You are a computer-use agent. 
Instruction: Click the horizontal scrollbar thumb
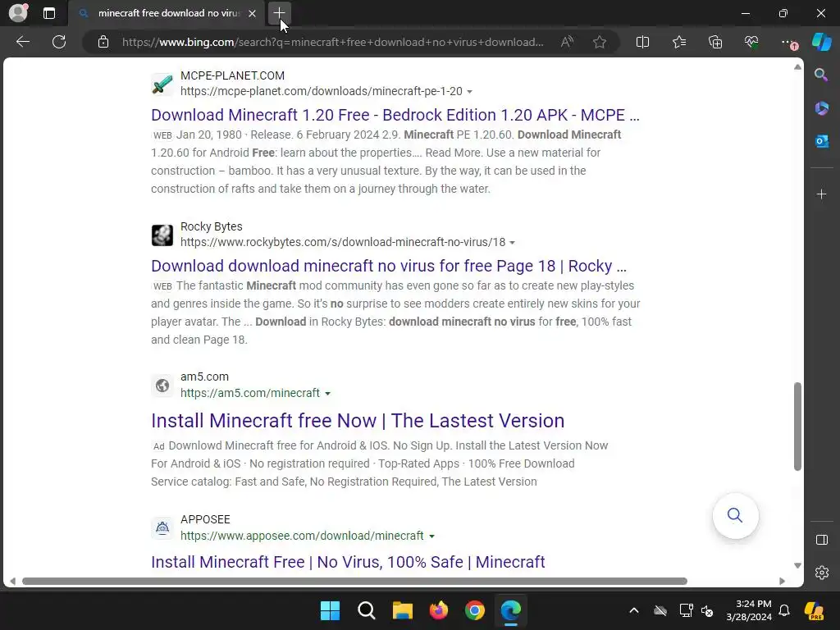click(354, 582)
